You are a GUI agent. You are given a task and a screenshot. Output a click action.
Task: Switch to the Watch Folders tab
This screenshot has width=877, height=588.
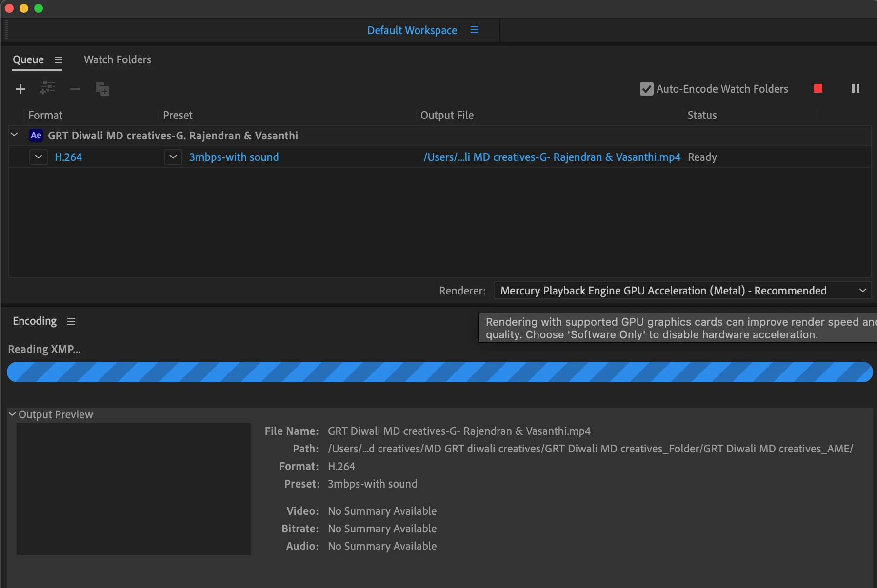click(x=118, y=59)
